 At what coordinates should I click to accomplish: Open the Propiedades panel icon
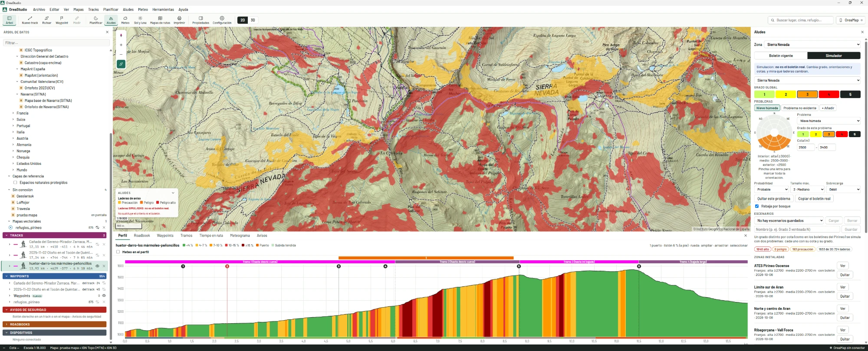click(x=201, y=20)
